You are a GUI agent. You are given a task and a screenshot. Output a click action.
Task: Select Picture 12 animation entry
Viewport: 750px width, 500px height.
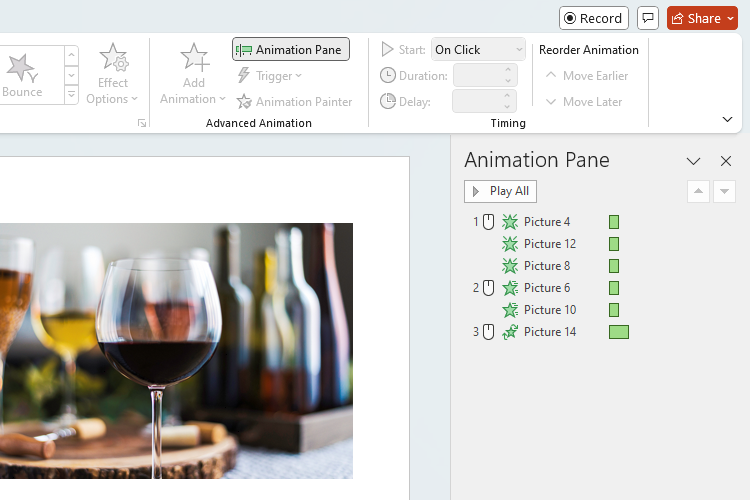550,244
